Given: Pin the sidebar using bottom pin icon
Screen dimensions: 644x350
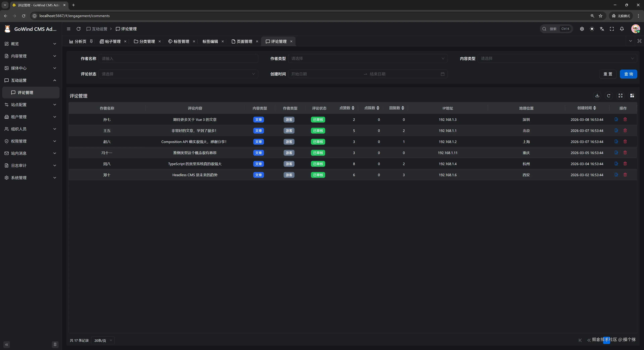Looking at the screenshot, I should (x=55, y=344).
